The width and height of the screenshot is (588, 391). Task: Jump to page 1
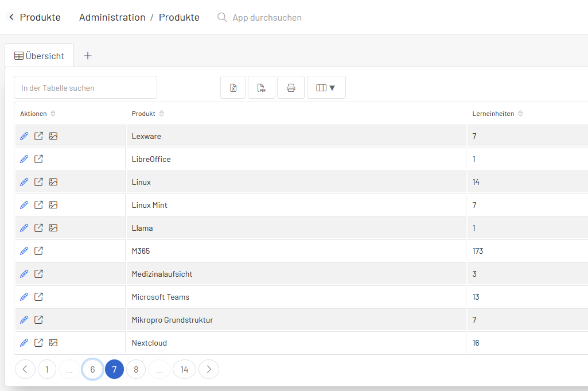pos(47,369)
